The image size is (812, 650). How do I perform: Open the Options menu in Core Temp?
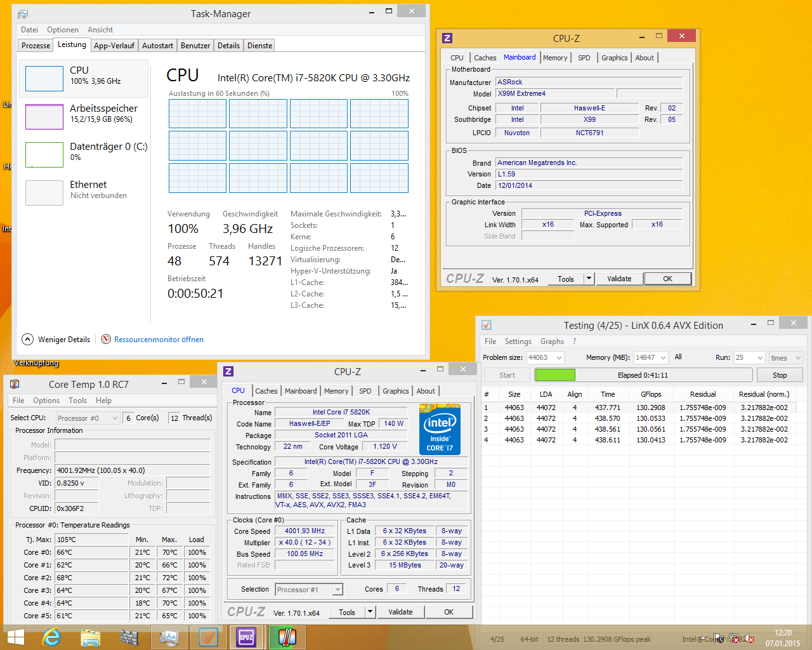click(46, 401)
